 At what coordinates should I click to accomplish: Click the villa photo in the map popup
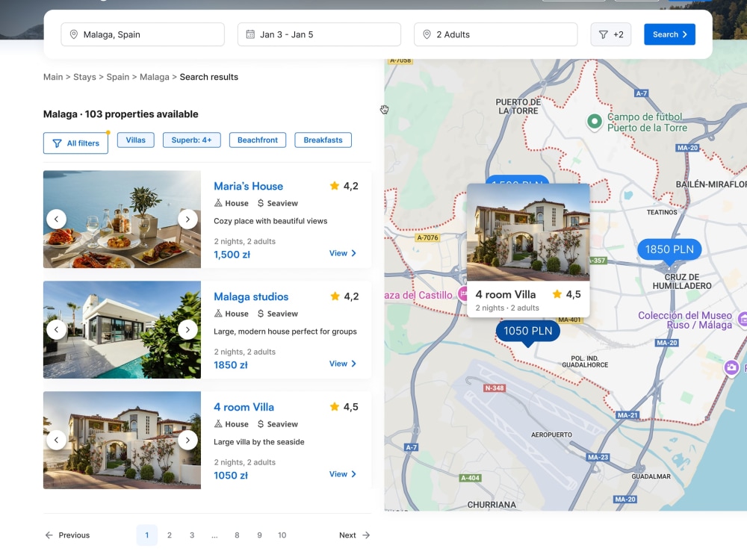point(528,232)
